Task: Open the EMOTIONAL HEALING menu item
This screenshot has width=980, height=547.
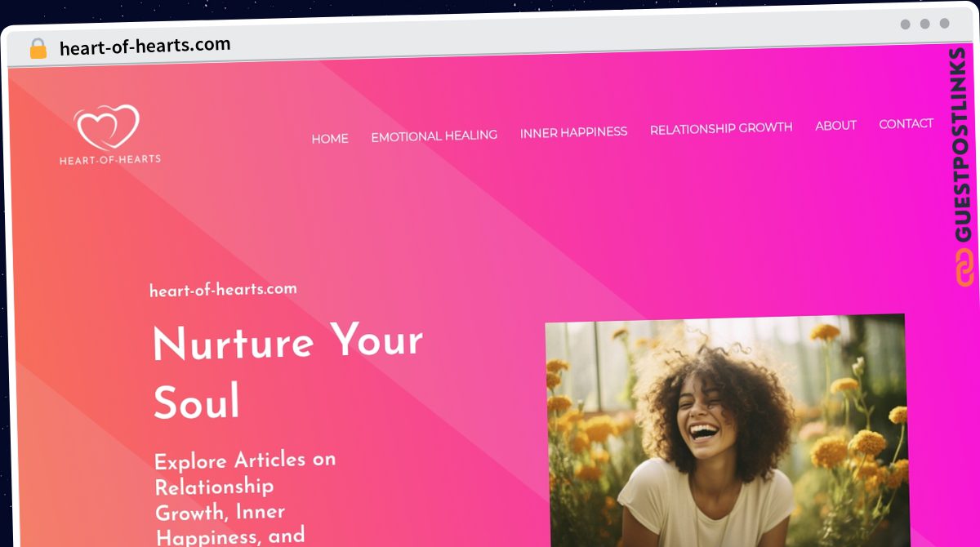Action: (434, 136)
